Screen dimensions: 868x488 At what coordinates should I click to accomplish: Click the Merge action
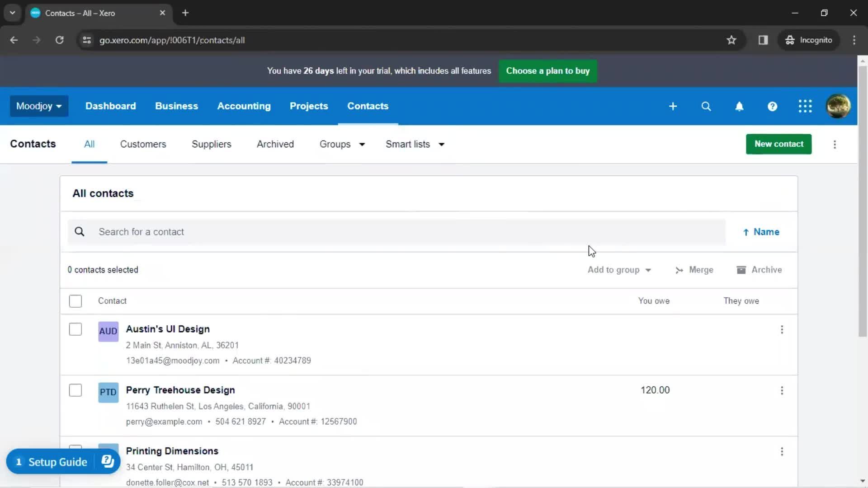(694, 270)
